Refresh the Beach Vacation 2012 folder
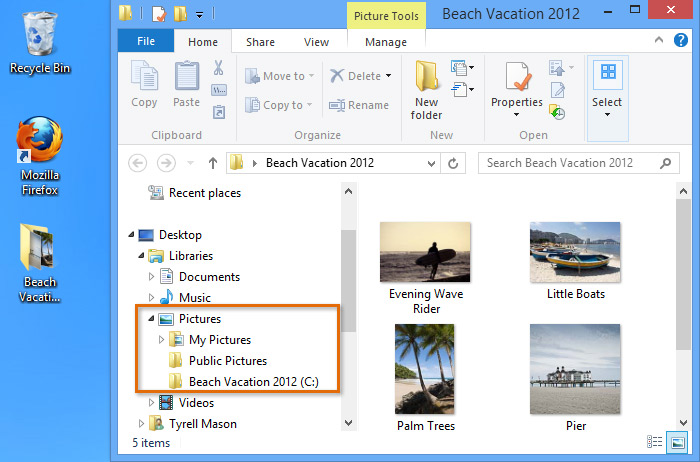 click(x=455, y=163)
